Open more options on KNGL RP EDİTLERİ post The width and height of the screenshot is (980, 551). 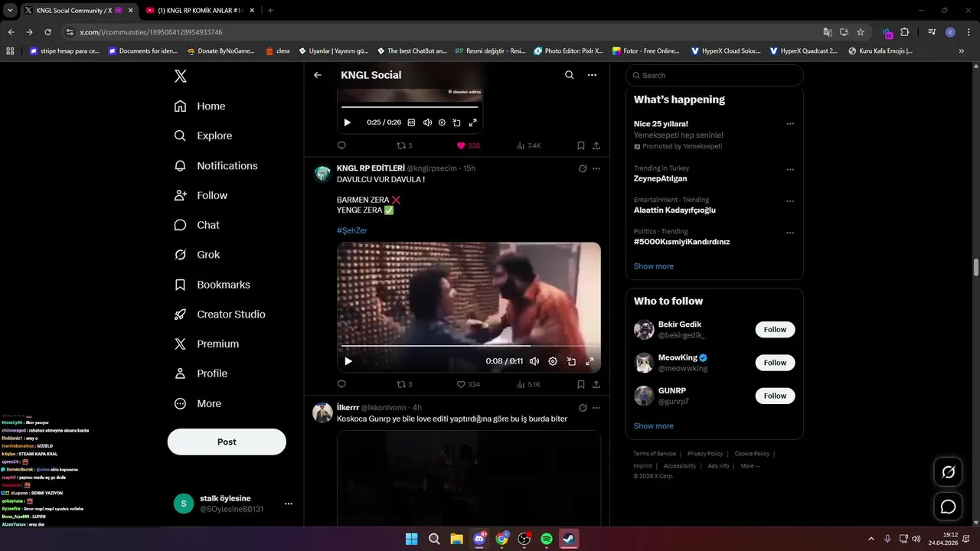click(596, 168)
